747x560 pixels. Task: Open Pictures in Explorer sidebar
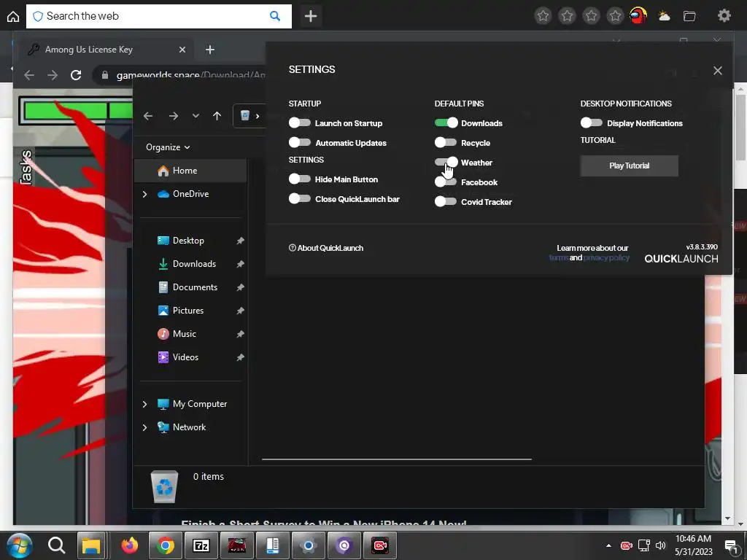pyautogui.click(x=187, y=311)
